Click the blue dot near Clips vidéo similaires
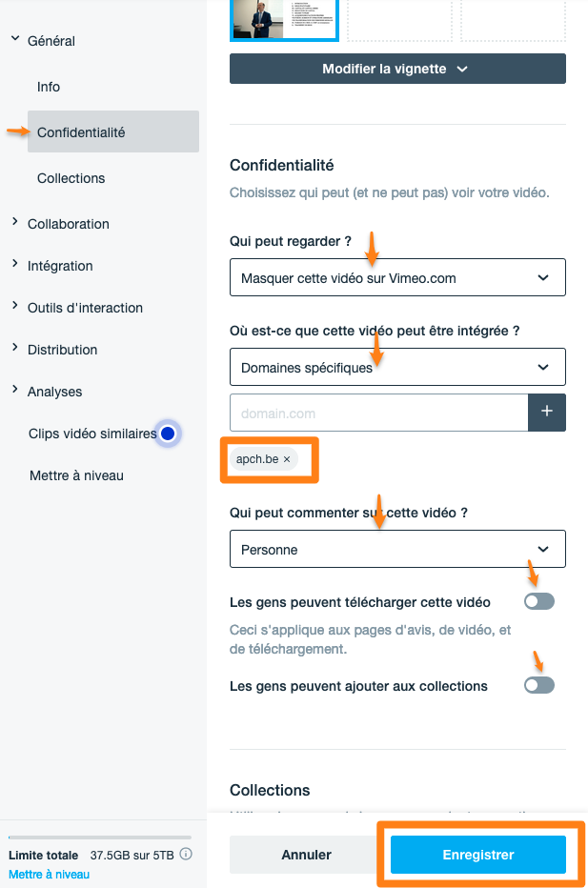 [168, 434]
